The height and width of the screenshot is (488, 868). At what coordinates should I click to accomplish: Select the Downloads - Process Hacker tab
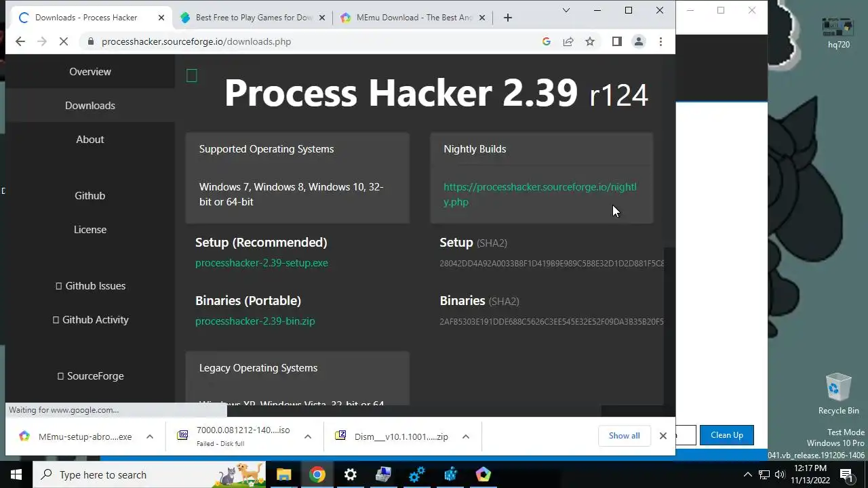[x=92, y=18]
